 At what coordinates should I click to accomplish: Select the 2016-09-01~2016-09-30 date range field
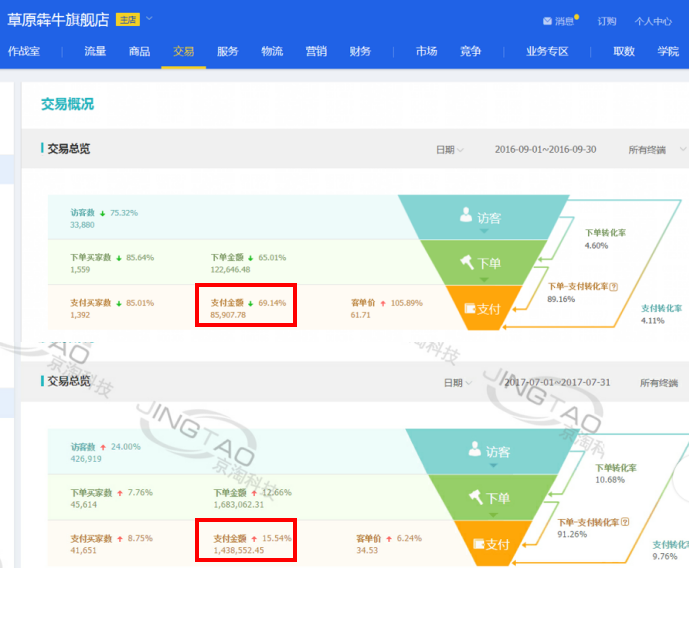(x=545, y=150)
